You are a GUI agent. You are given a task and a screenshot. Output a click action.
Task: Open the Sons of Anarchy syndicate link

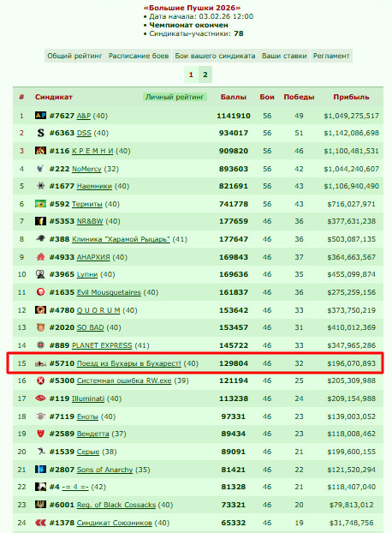point(104,470)
